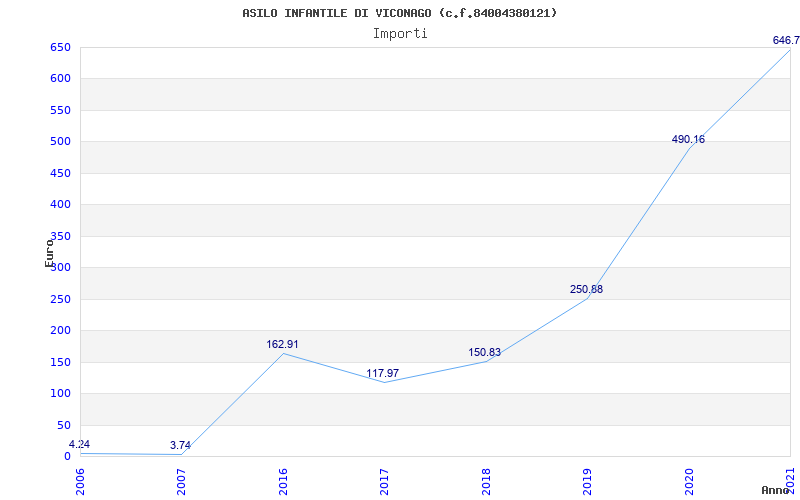Click the Euro y-axis title
800x500 pixels.
49,253
